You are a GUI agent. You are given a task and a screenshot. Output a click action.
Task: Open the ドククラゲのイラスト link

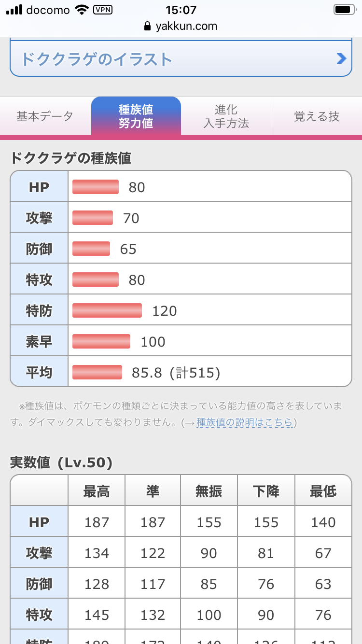pyautogui.click(x=97, y=59)
